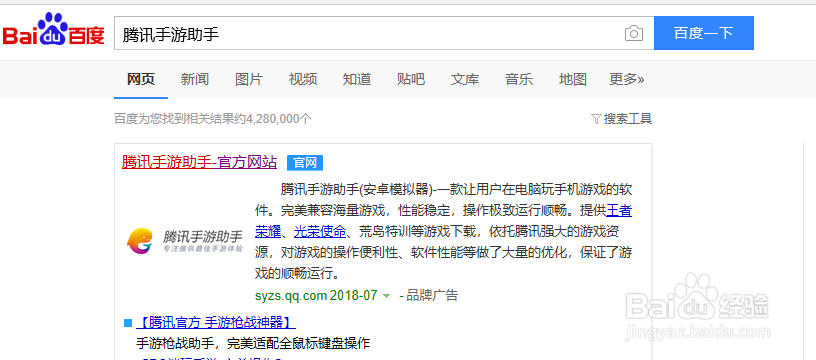Switch to the 图片 tab

click(x=249, y=79)
